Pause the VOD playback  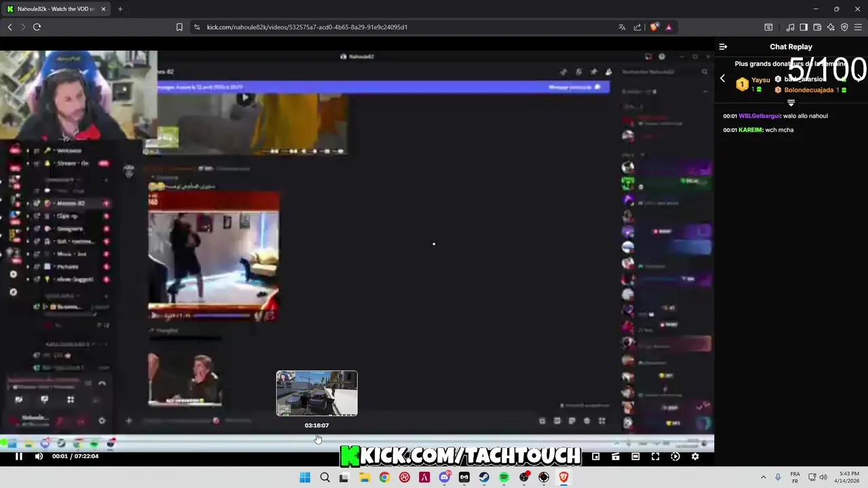point(19,456)
